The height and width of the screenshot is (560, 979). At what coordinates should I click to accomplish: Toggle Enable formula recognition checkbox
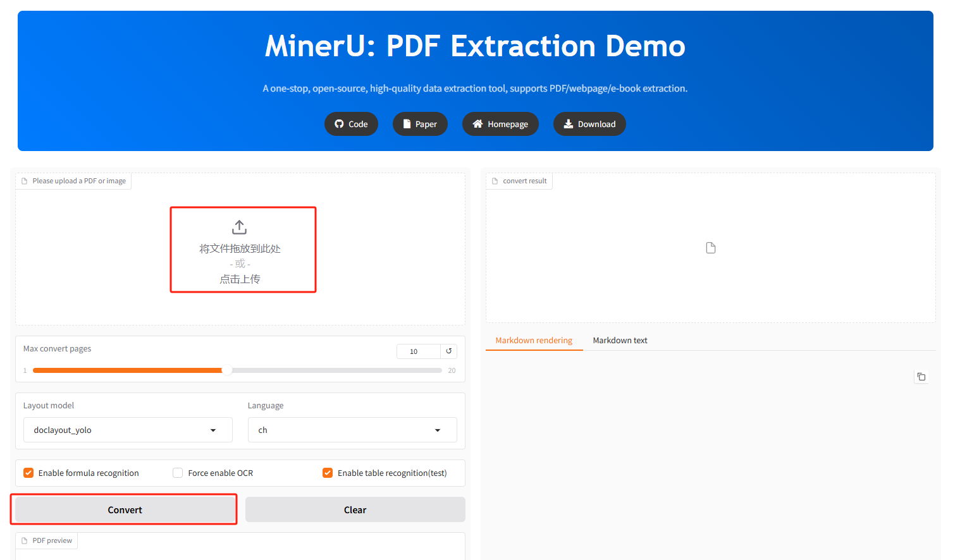28,473
